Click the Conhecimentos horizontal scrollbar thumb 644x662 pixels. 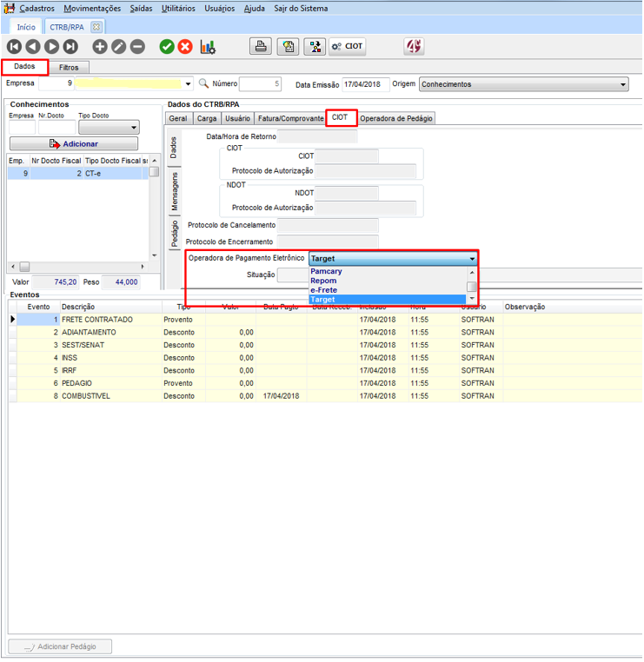click(x=25, y=267)
